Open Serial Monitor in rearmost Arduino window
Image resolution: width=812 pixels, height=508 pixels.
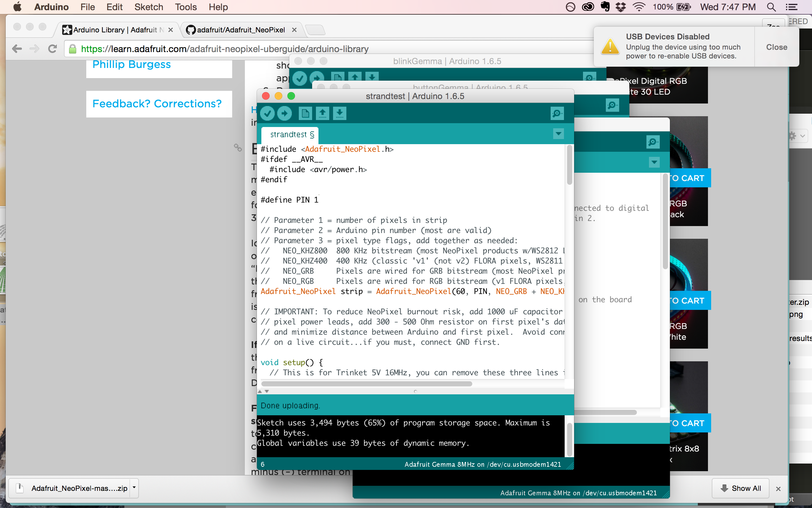point(653,142)
